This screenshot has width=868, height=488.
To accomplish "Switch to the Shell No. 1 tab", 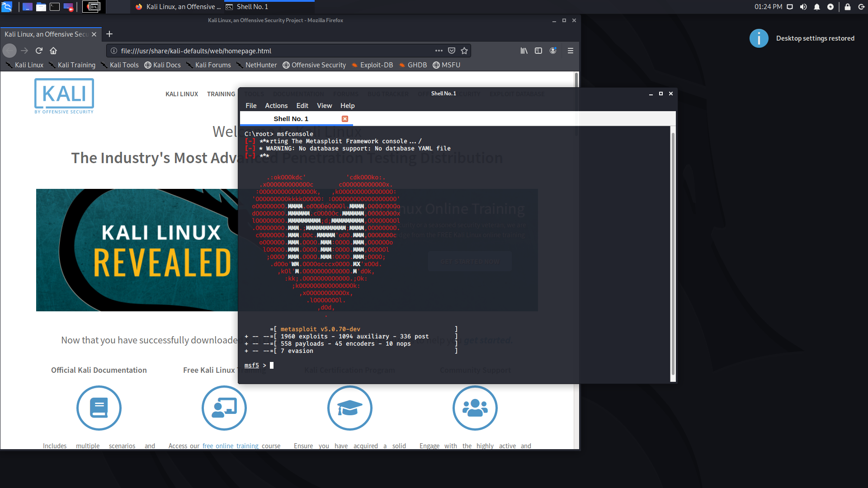I will pos(291,118).
